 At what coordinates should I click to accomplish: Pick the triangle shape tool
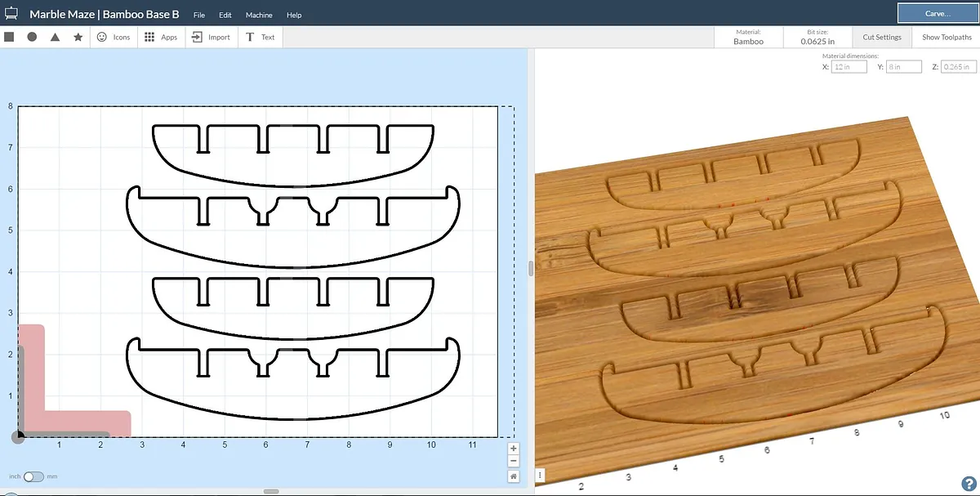55,37
